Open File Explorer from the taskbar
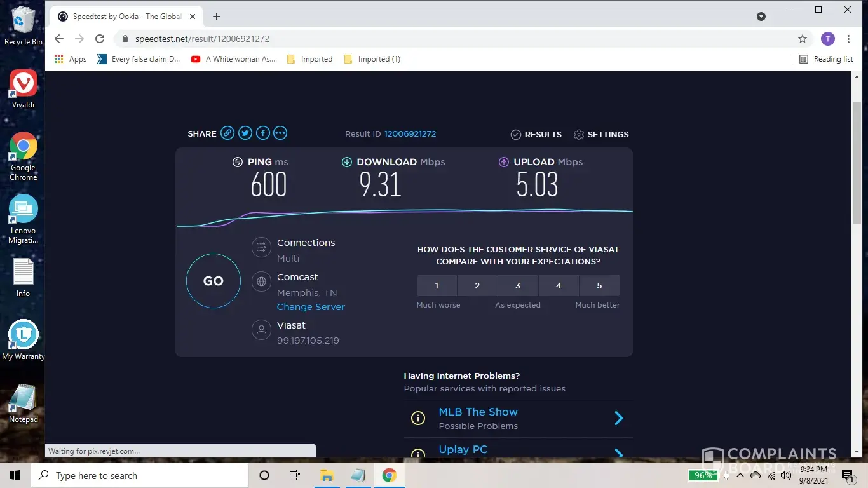This screenshot has width=868, height=488. click(x=327, y=475)
